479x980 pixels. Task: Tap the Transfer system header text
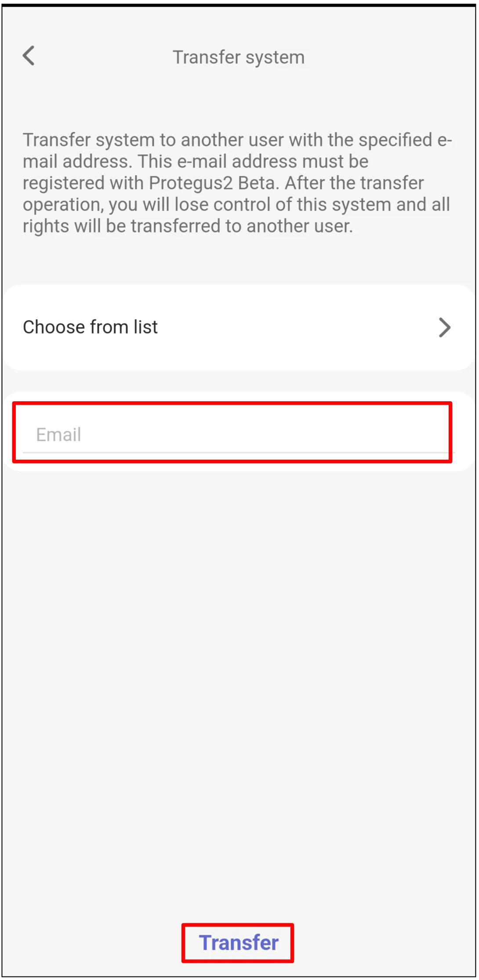239,56
